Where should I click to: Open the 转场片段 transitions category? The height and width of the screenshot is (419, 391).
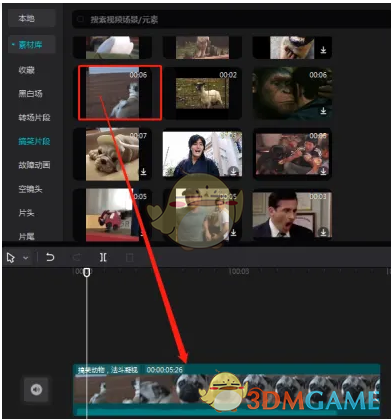34,117
